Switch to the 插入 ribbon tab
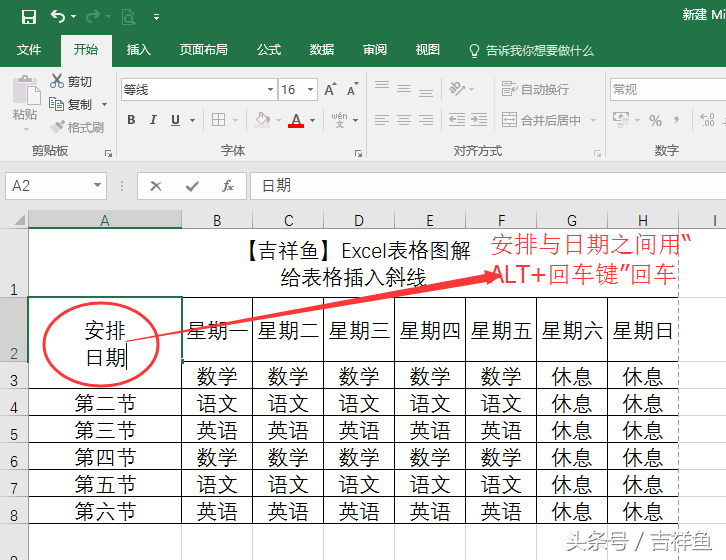Image resolution: width=726 pixels, height=560 pixels. coord(138,50)
